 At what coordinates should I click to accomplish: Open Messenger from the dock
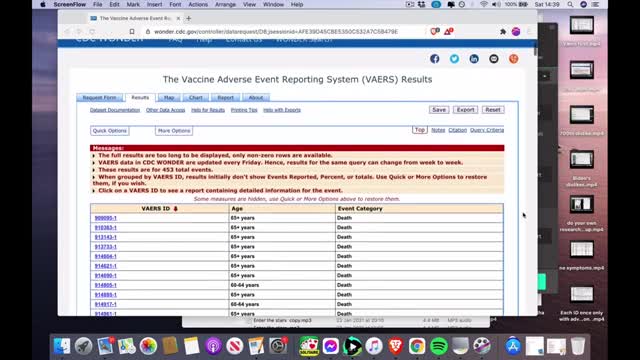pos(331,346)
